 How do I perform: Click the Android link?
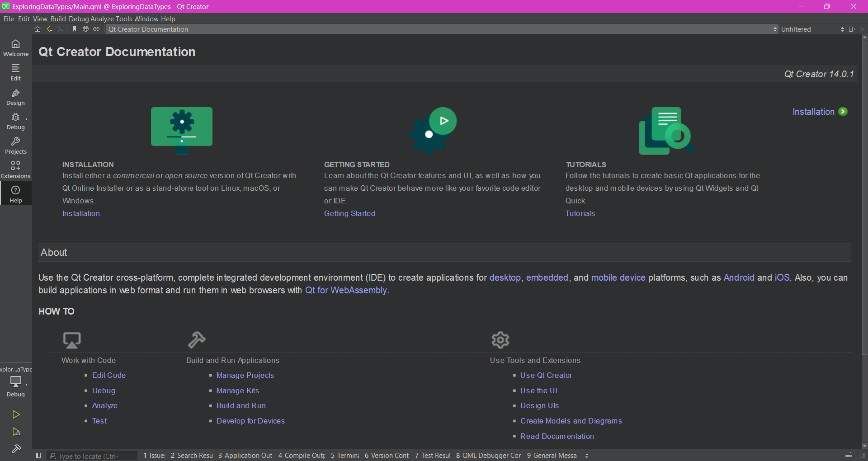pyautogui.click(x=739, y=278)
